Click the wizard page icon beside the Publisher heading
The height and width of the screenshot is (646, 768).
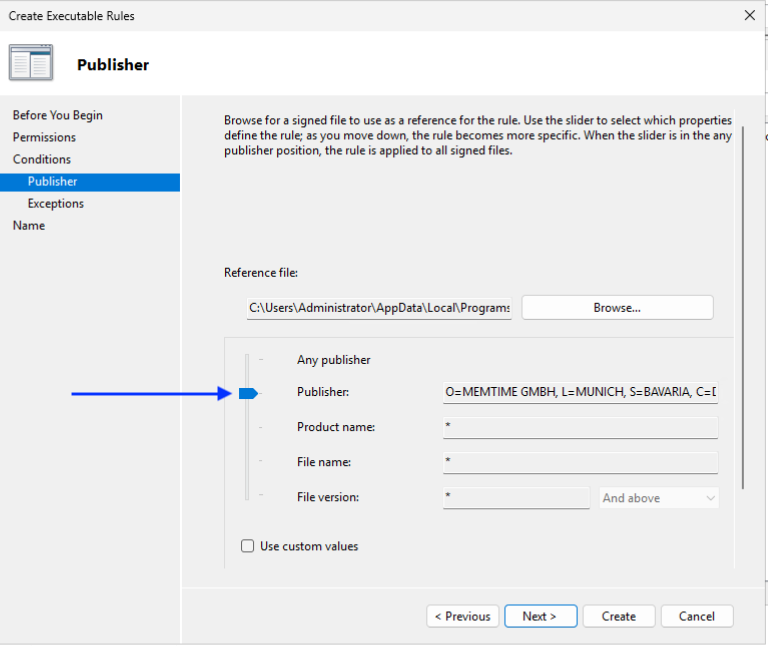click(x=31, y=63)
